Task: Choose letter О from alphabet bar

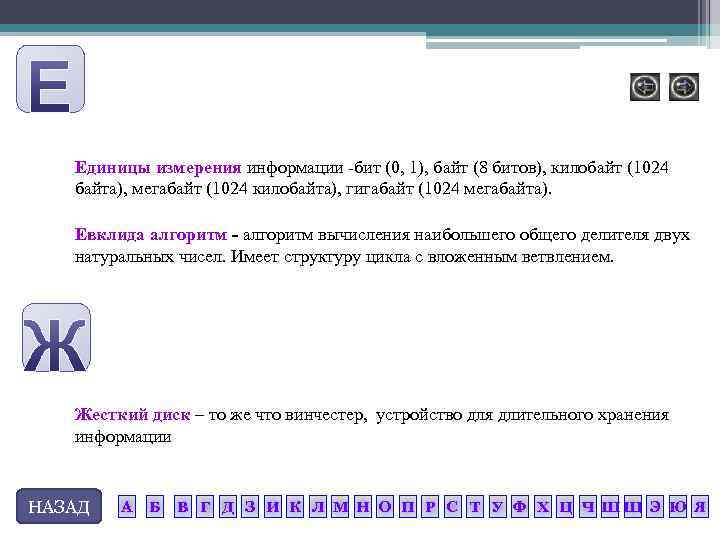Action: coord(385,506)
